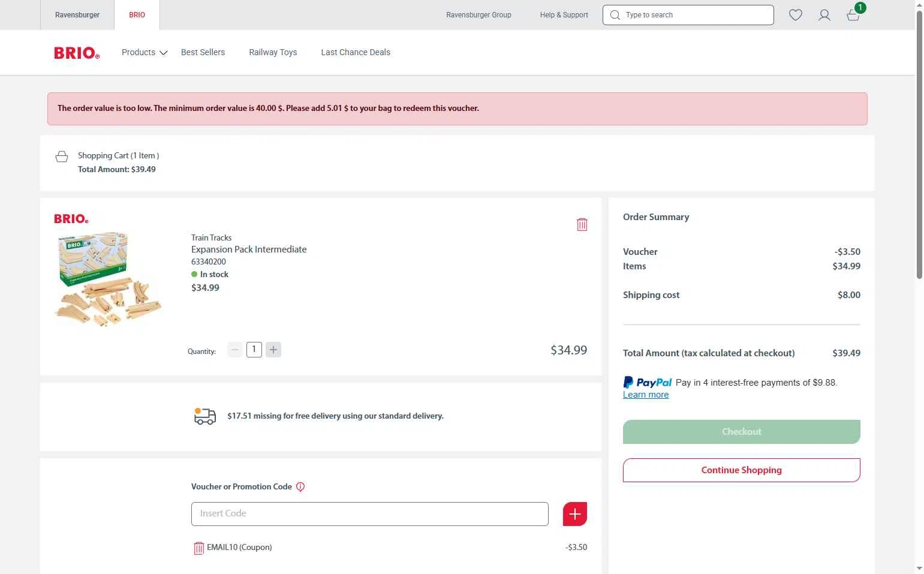The width and height of the screenshot is (924, 574).
Task: Click the Voucher -$3.50 value in summary
Action: (x=847, y=252)
